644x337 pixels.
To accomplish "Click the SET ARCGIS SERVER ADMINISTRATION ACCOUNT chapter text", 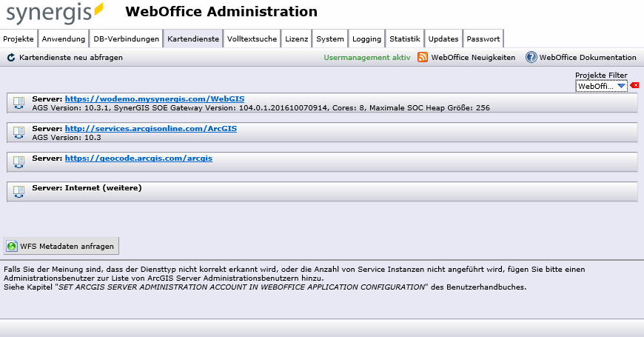I will click(x=241, y=287).
